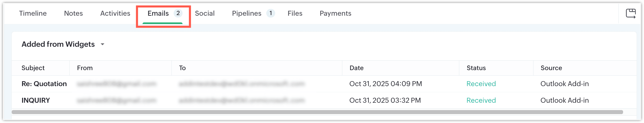Screen dimensions: 644x123
Task: Go to the Social tab
Action: [x=205, y=14]
